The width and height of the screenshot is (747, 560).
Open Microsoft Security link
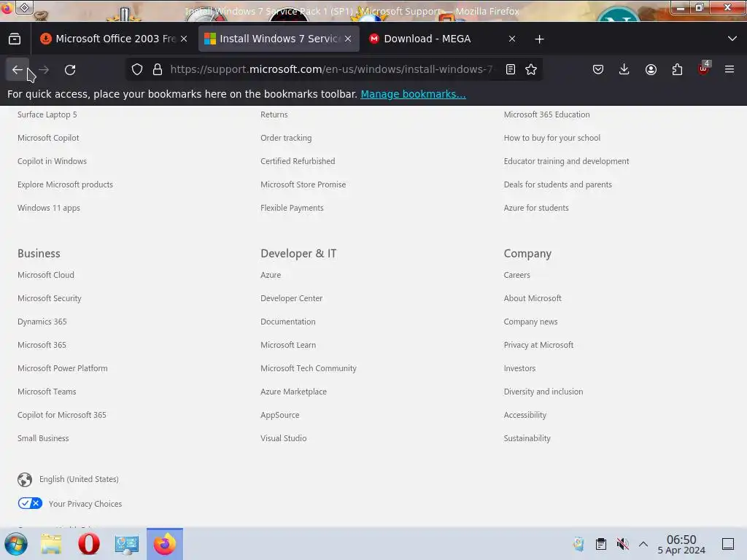click(50, 298)
